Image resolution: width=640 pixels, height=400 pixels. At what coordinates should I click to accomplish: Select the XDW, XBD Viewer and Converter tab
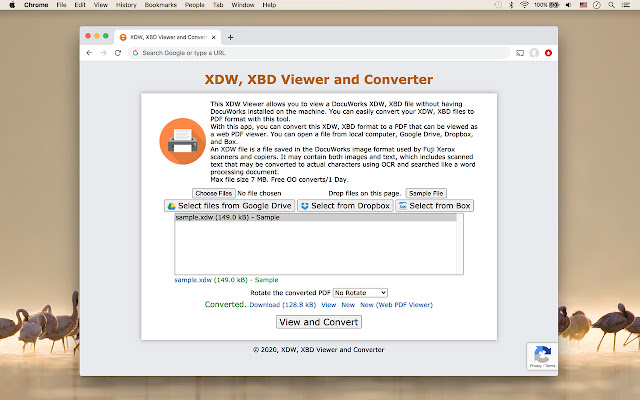[168, 37]
